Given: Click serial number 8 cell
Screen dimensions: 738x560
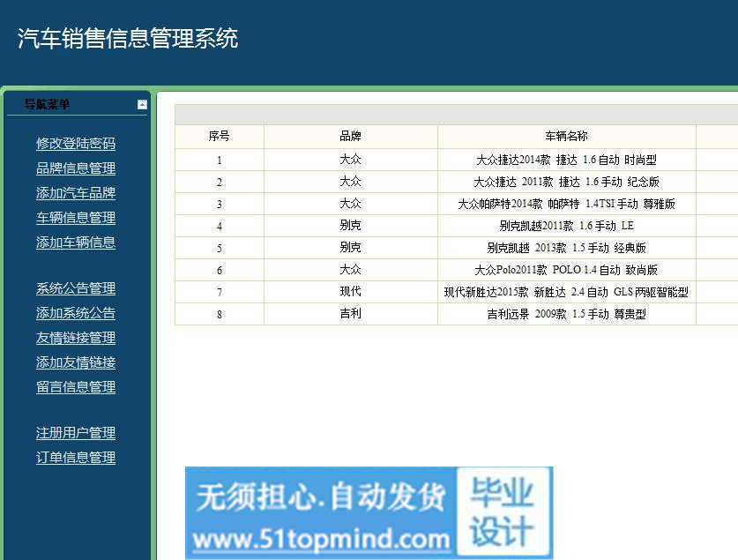Looking at the screenshot, I should [220, 314].
